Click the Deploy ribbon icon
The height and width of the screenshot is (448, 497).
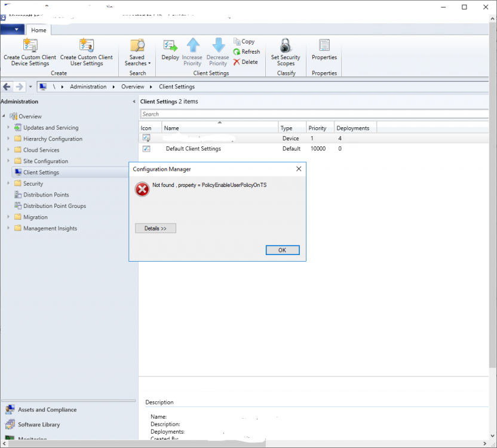[x=170, y=45]
